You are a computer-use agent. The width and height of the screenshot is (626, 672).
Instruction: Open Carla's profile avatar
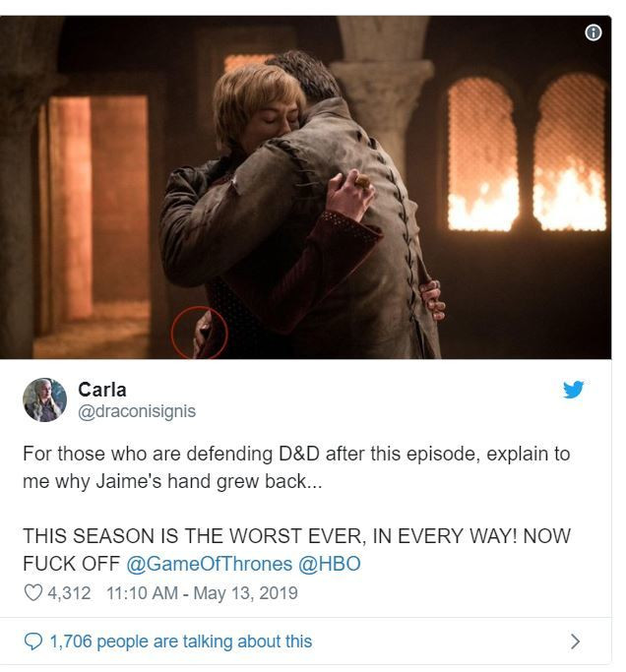(44, 399)
